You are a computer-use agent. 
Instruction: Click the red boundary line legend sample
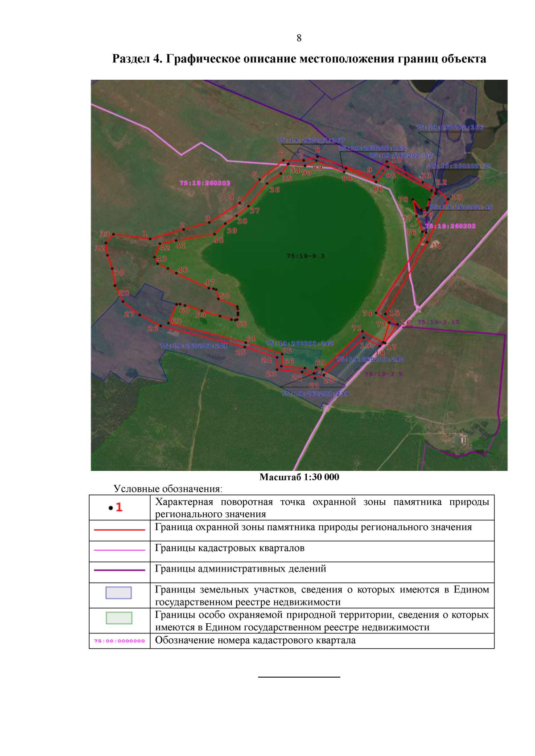click(x=119, y=530)
